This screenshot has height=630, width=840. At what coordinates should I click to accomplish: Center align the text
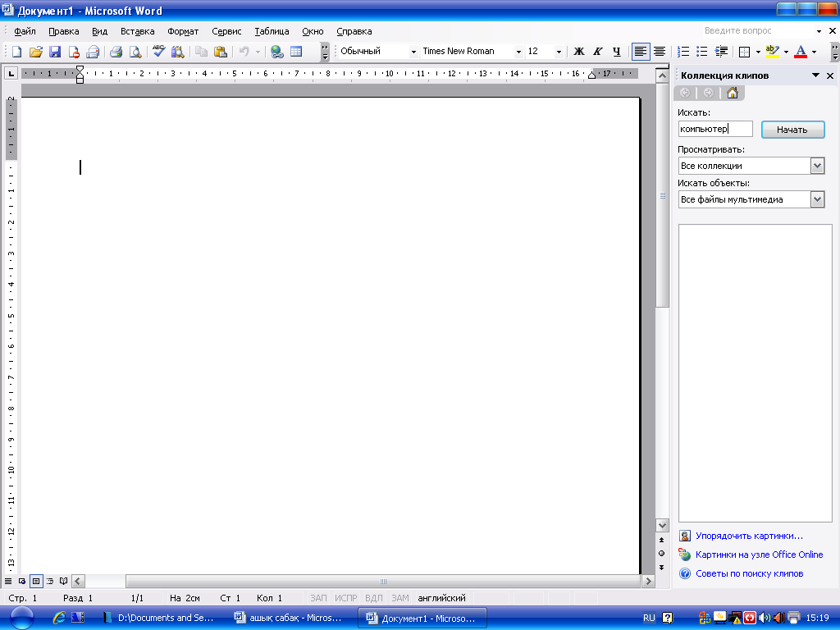660,52
